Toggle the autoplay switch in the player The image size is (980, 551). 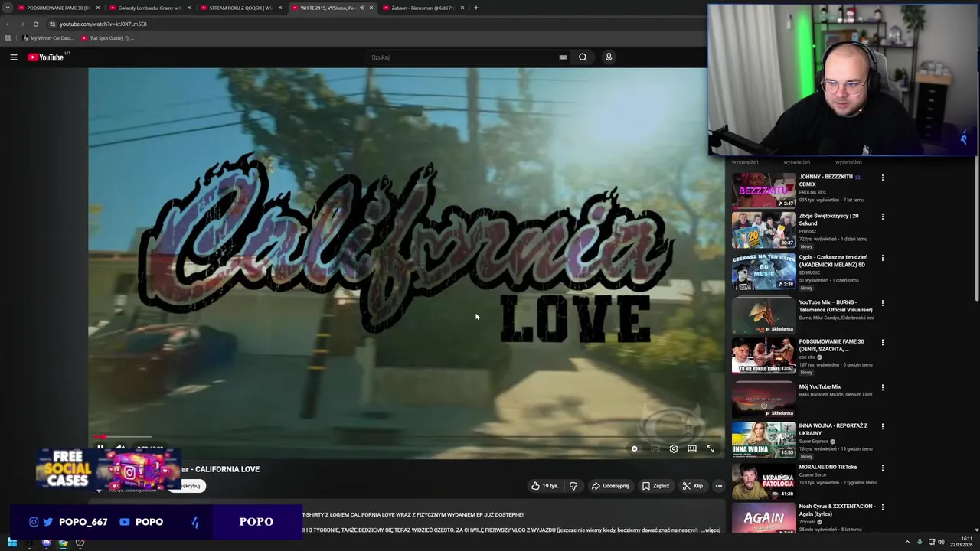click(x=634, y=449)
